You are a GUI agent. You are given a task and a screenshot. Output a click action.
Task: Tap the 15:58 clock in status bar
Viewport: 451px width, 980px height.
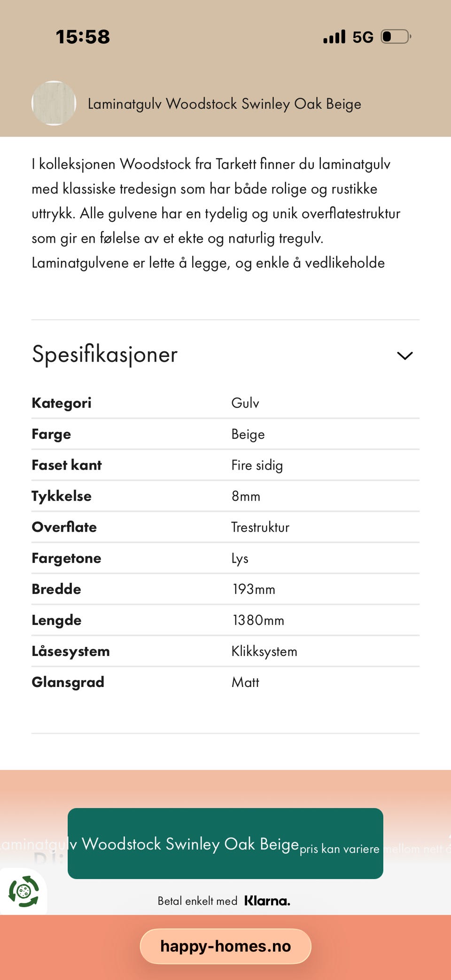83,37
